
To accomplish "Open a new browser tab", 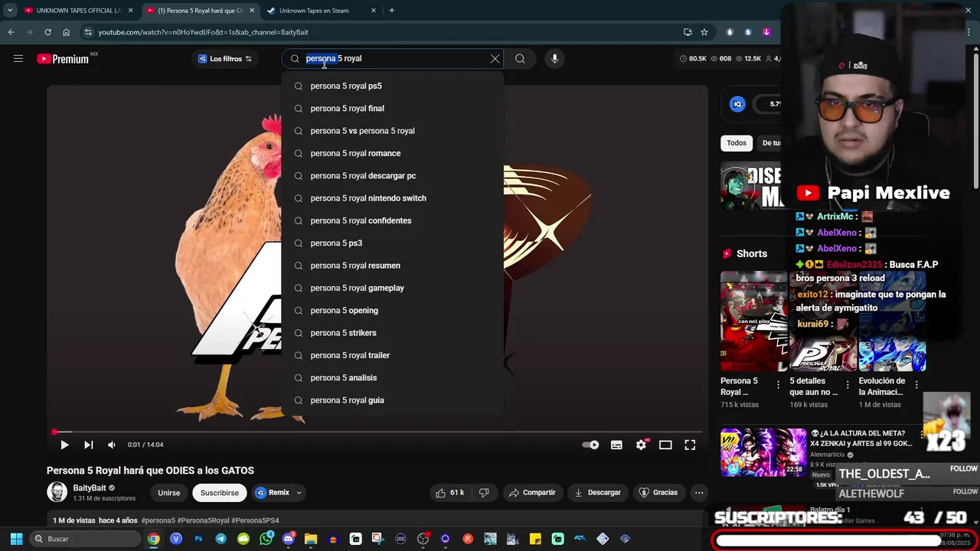I will (x=392, y=11).
